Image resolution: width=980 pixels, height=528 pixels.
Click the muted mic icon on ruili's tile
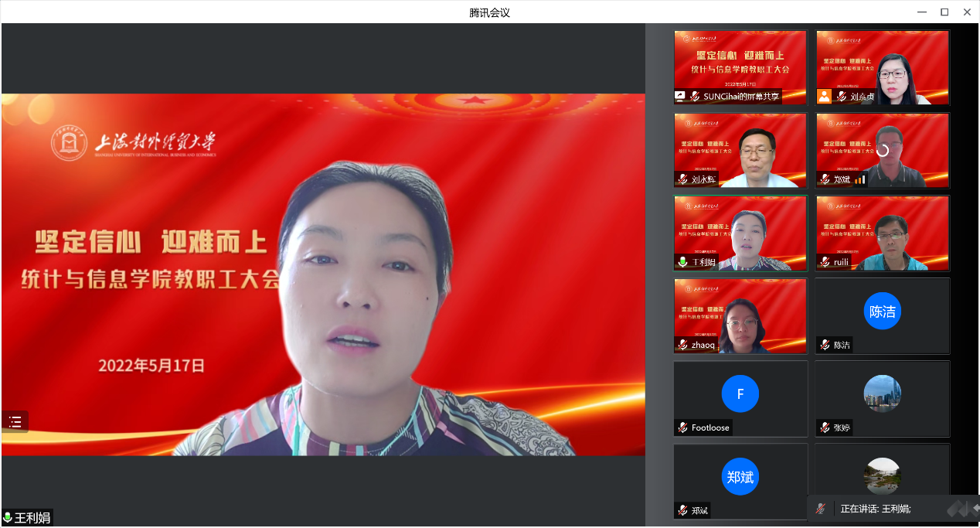(x=825, y=262)
